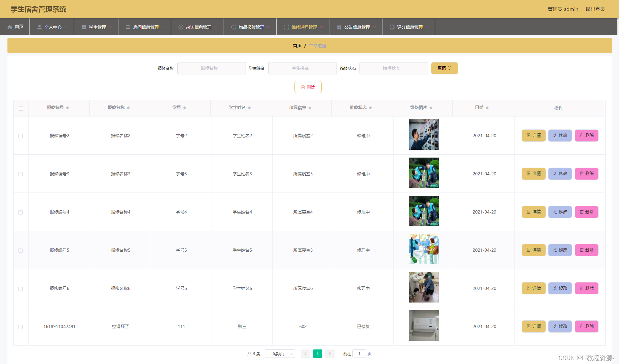The width and height of the screenshot is (619, 364).
Task: Expand the 房间信息管理 dropdown menu
Action: 145,27
